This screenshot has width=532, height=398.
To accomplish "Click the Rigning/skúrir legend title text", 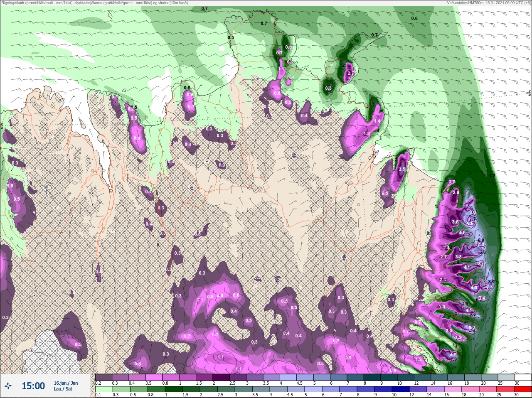I will tap(94, 3).
